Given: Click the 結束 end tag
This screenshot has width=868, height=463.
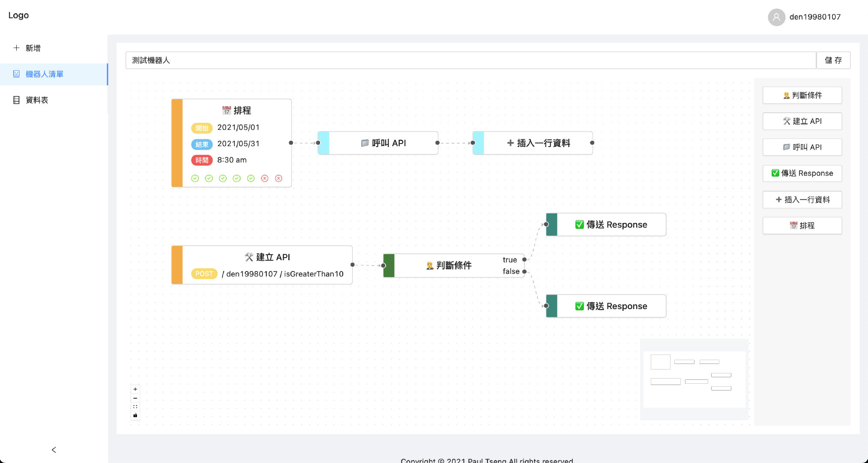Looking at the screenshot, I should click(202, 144).
